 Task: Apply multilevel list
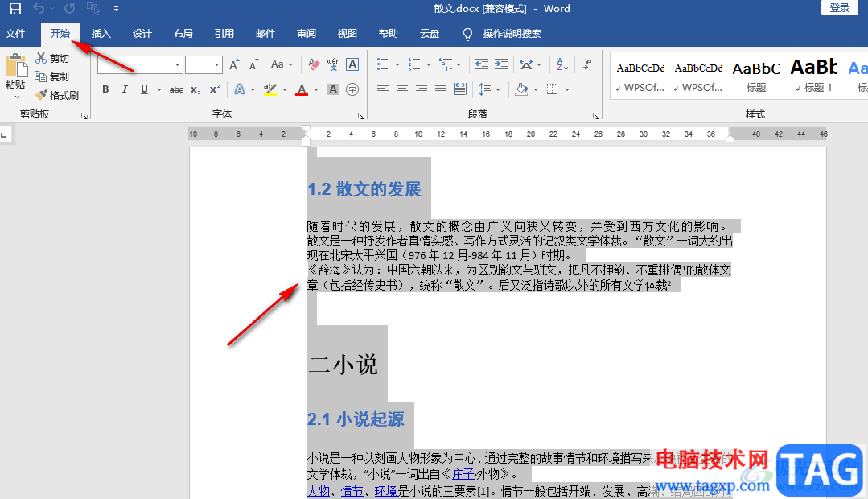tap(446, 65)
